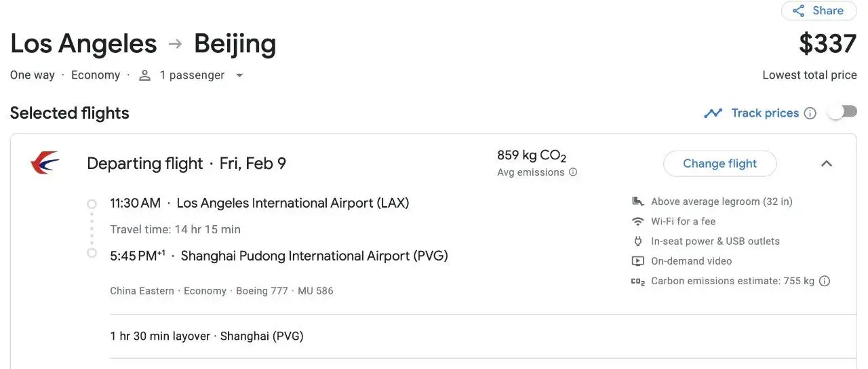The height and width of the screenshot is (369, 868).
Task: Click the CO2 carbon emissions icon
Action: (x=637, y=281)
